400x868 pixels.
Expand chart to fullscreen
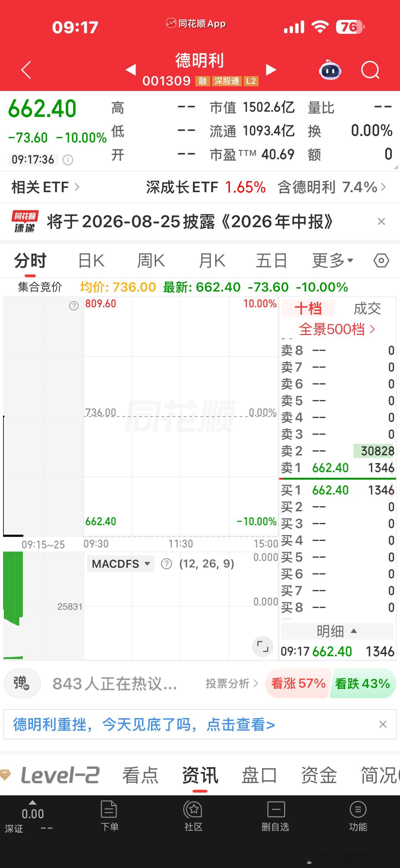pyautogui.click(x=263, y=647)
